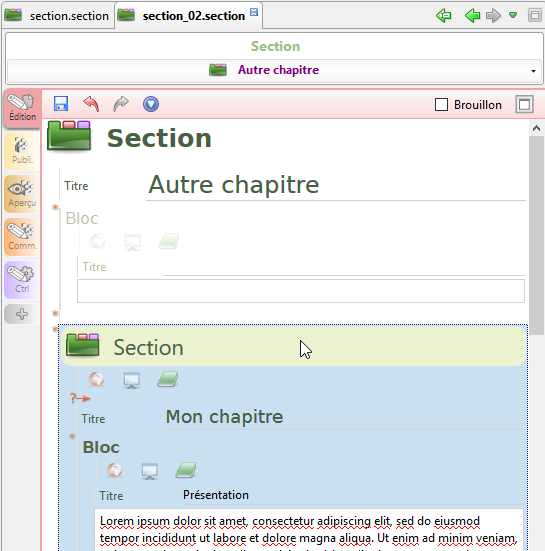Toggle the Brouillon checkbox

point(441,105)
